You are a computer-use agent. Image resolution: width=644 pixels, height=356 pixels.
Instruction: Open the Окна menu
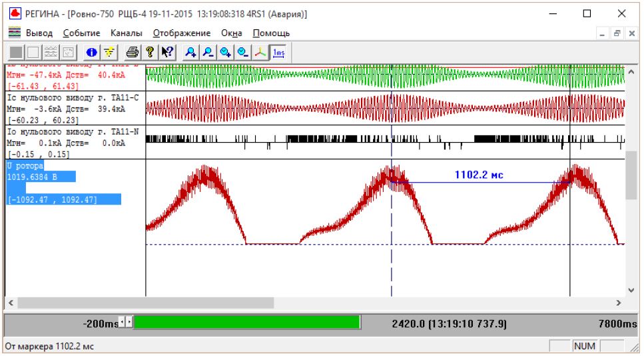[x=231, y=33]
